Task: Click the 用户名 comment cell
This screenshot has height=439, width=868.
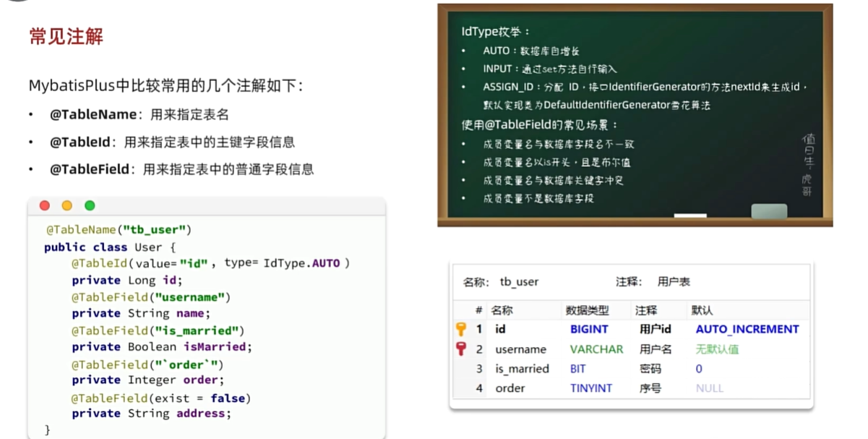Action: click(x=656, y=349)
